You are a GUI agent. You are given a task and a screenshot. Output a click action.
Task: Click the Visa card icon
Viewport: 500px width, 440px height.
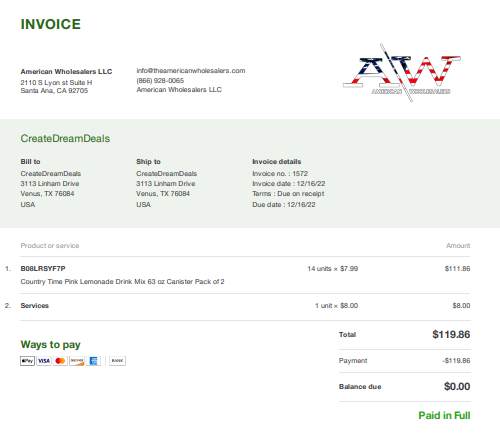point(44,361)
